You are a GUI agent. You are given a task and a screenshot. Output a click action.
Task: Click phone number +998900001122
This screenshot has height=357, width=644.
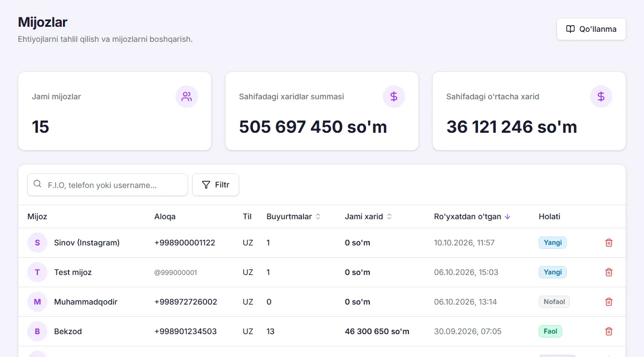click(184, 243)
